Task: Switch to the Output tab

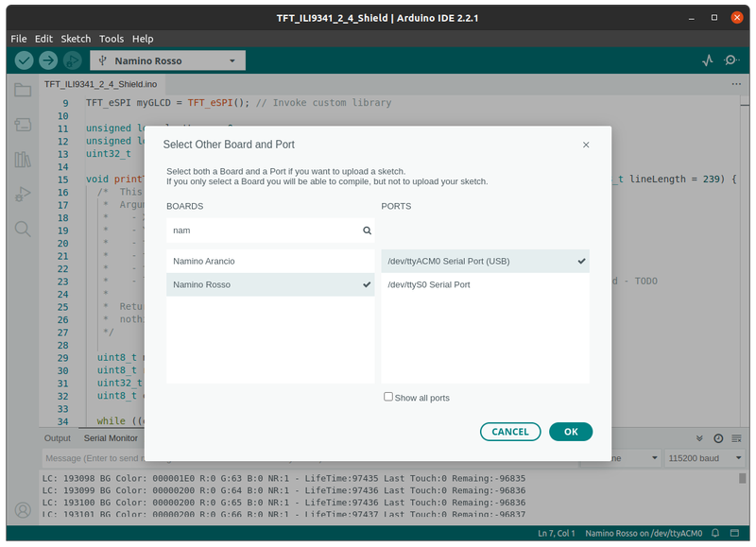Action: [57, 437]
